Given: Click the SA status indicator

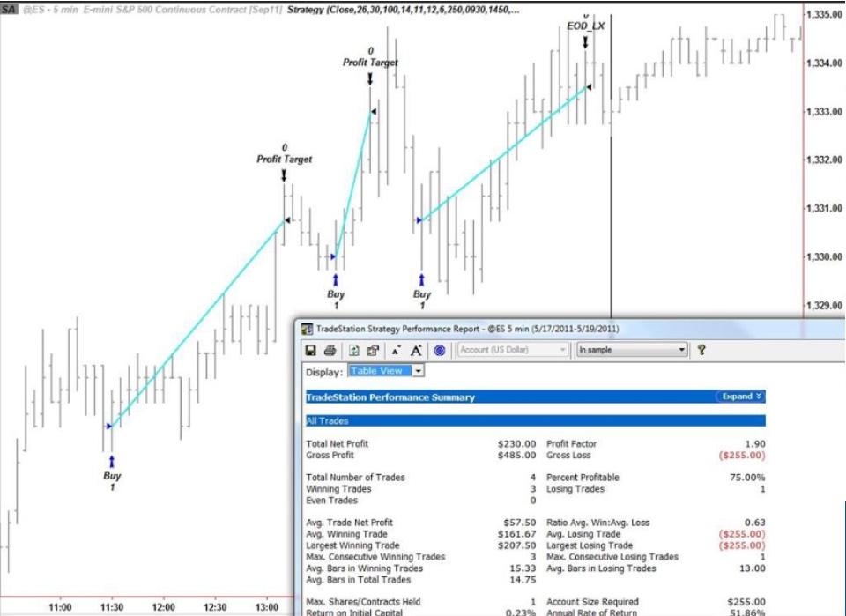Looking at the screenshot, I should coord(9,9).
